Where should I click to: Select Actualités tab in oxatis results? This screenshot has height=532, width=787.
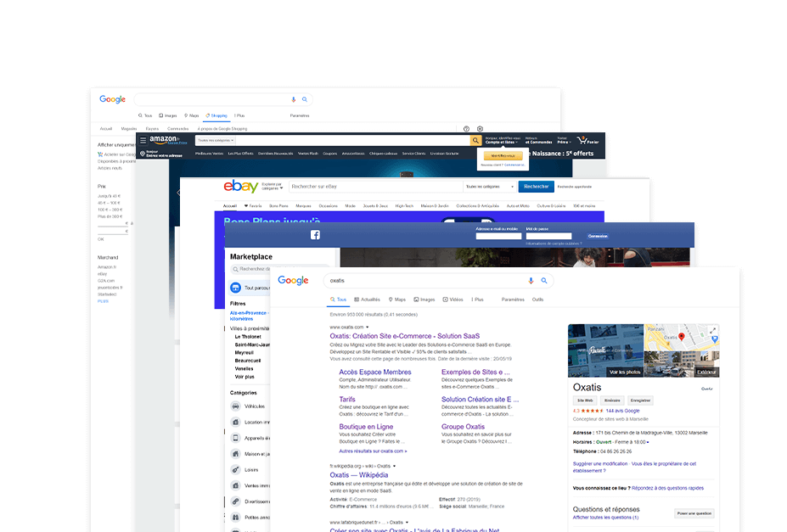(368, 300)
